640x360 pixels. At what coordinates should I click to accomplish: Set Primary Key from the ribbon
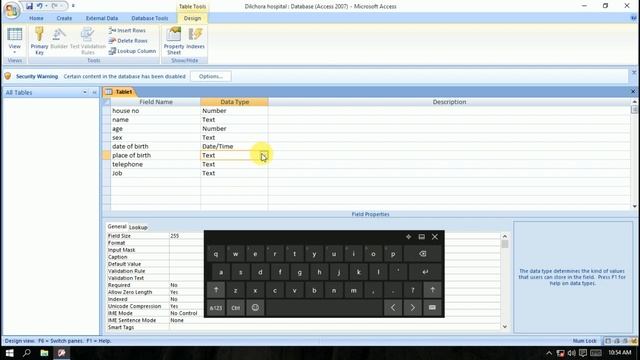(x=39, y=41)
